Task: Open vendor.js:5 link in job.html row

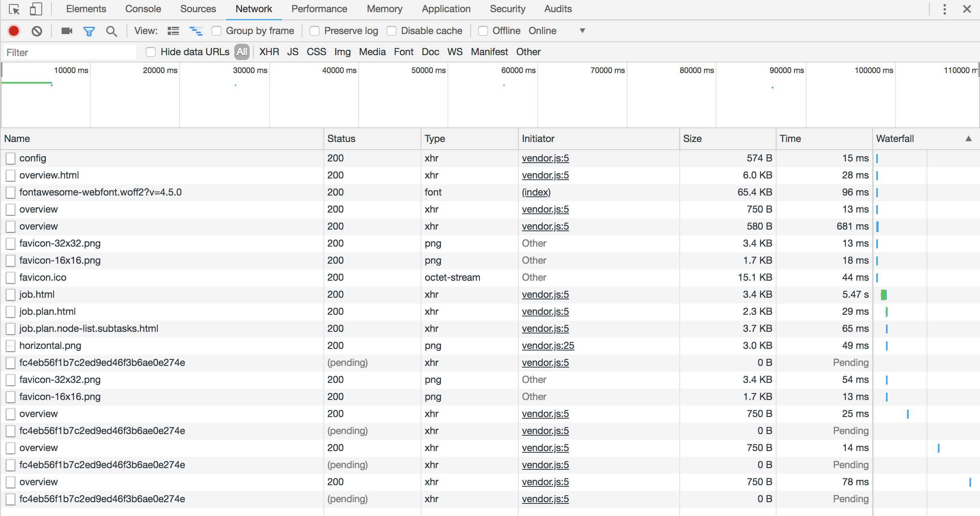Action: point(545,295)
